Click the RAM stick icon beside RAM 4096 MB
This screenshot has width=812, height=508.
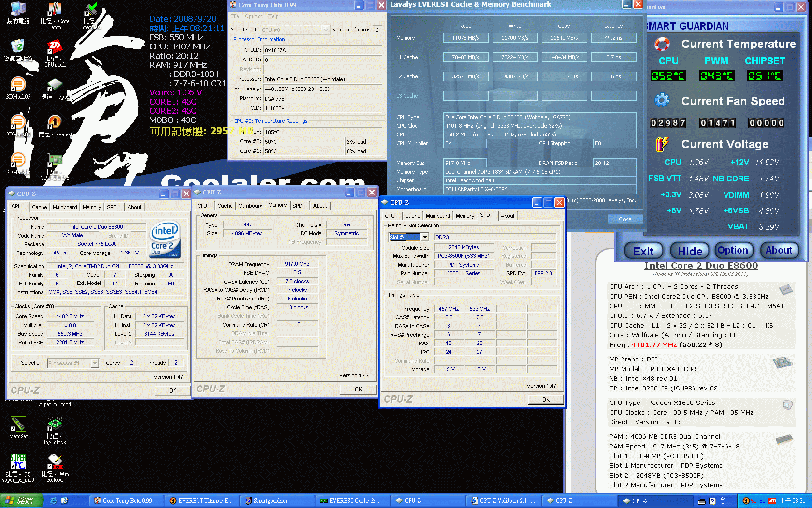pyautogui.click(x=784, y=439)
